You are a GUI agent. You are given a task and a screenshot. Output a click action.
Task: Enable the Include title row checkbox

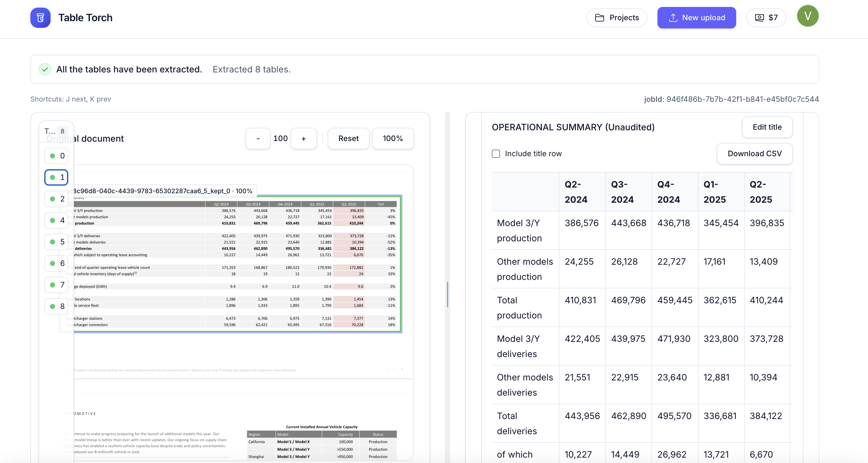click(x=496, y=154)
